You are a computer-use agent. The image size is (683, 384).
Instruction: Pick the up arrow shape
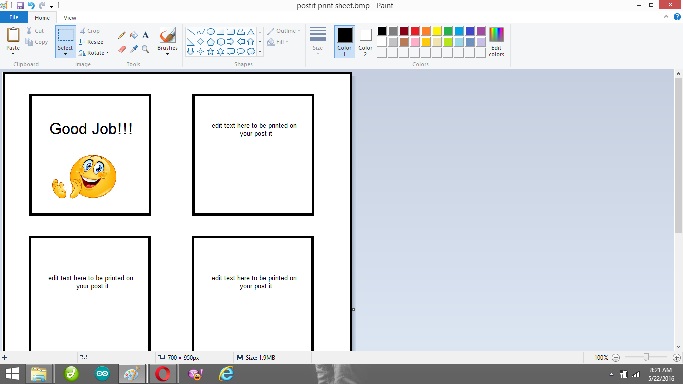coord(250,41)
